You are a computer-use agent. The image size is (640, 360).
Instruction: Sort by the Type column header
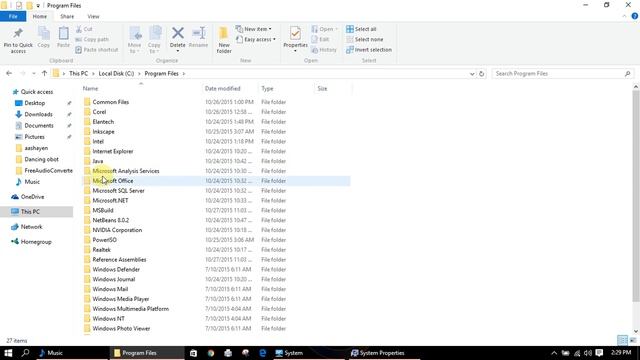(267, 89)
